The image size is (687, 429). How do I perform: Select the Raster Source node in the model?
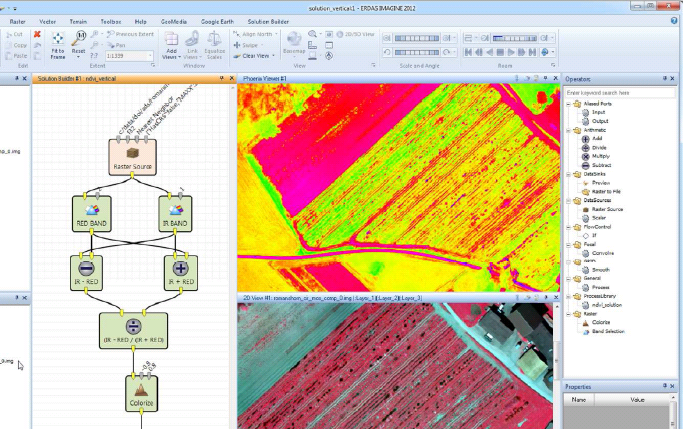(x=132, y=157)
